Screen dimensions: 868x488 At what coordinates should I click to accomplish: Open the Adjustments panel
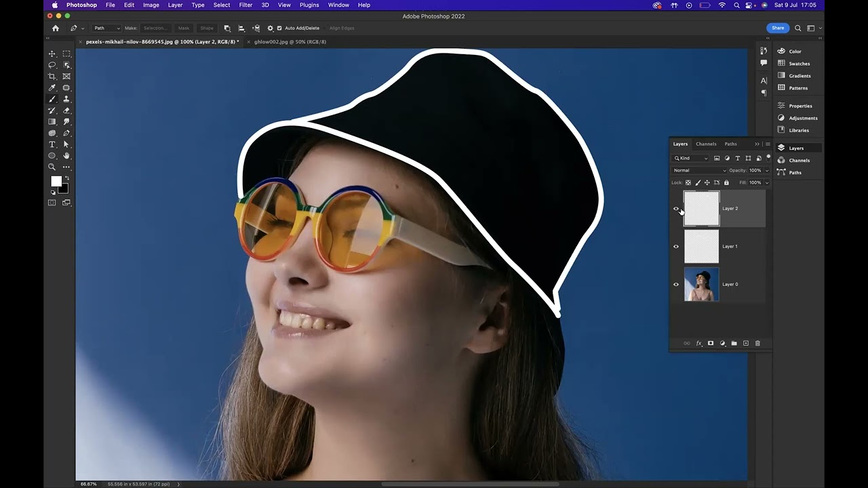[803, 118]
